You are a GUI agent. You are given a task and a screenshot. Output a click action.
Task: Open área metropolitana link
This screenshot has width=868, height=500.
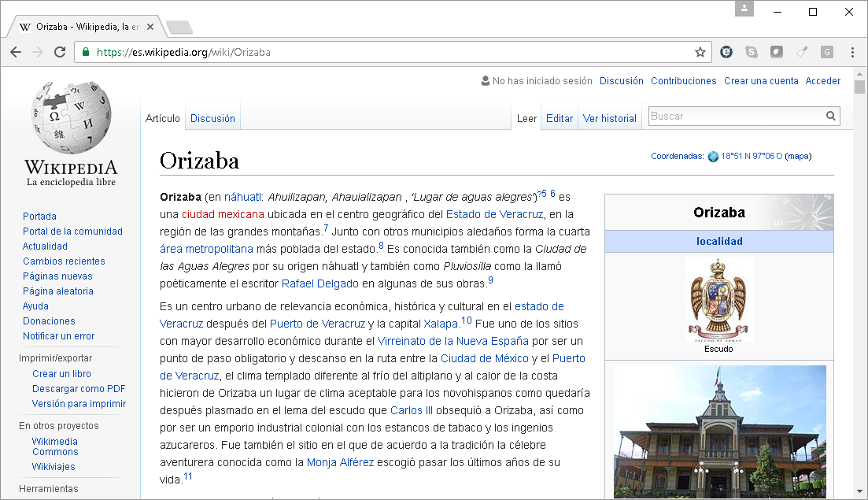[206, 249]
